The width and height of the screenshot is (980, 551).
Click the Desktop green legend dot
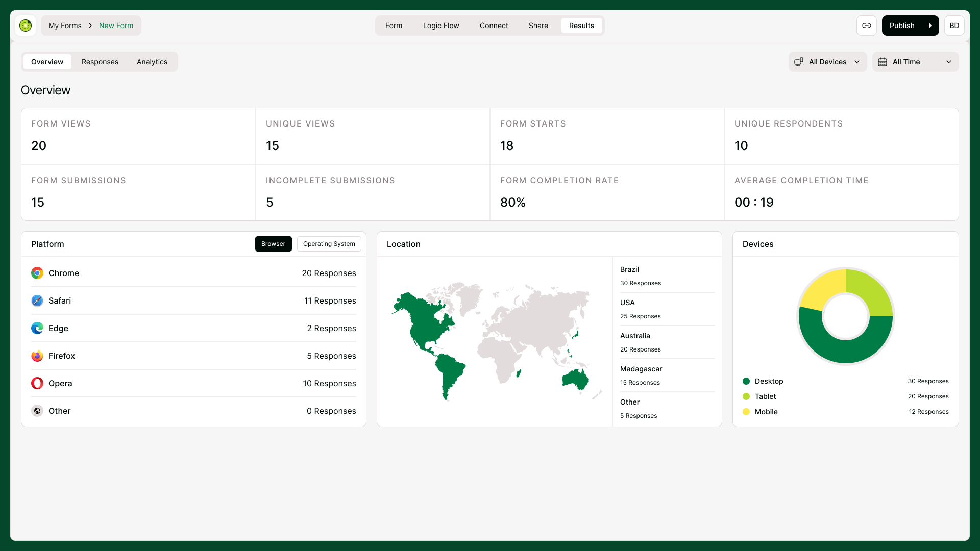[746, 381]
